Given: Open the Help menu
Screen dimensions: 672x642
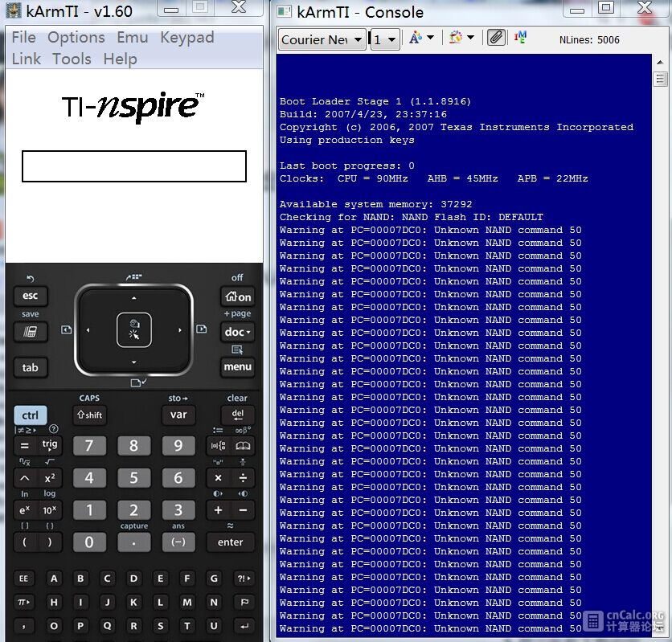Looking at the screenshot, I should (120, 59).
